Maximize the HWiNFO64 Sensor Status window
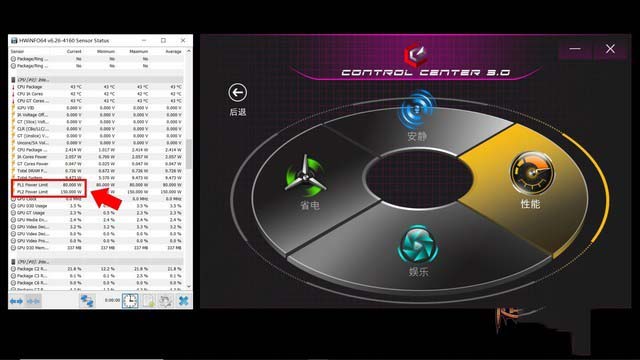 (x=163, y=40)
